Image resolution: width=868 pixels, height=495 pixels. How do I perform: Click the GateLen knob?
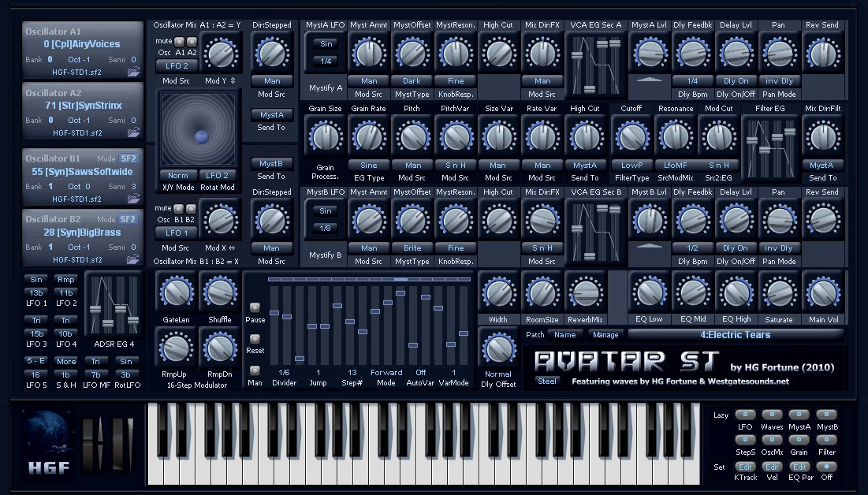[x=176, y=292]
